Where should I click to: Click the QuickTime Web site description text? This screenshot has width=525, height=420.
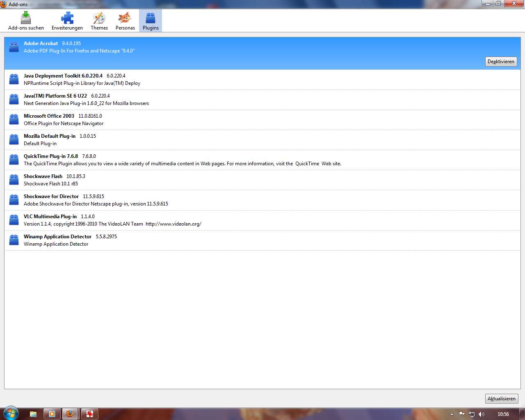tap(183, 164)
